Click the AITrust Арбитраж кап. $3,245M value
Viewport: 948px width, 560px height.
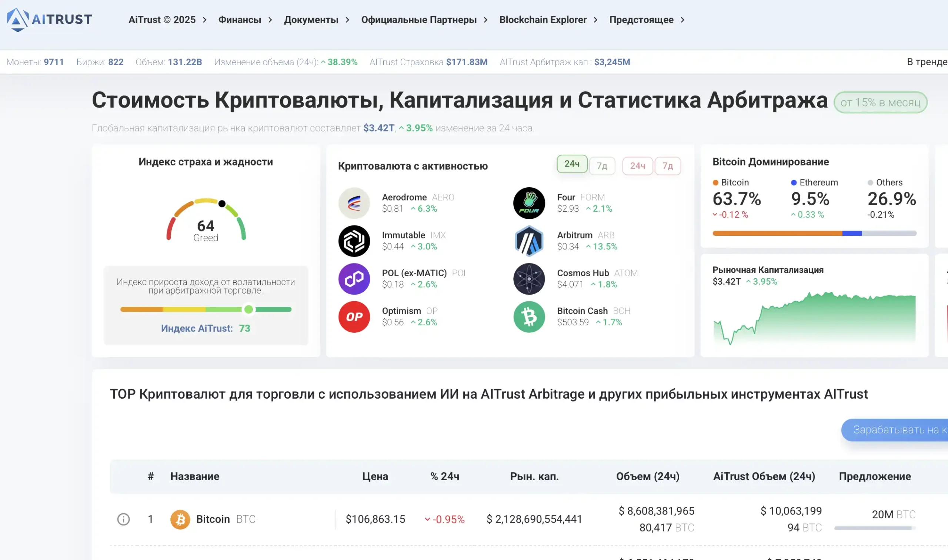(612, 62)
